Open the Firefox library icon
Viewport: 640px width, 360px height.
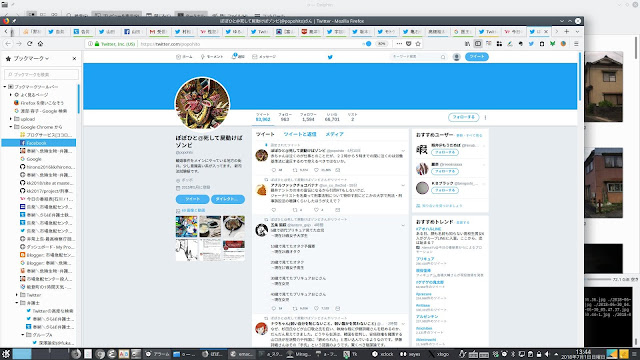point(467,44)
